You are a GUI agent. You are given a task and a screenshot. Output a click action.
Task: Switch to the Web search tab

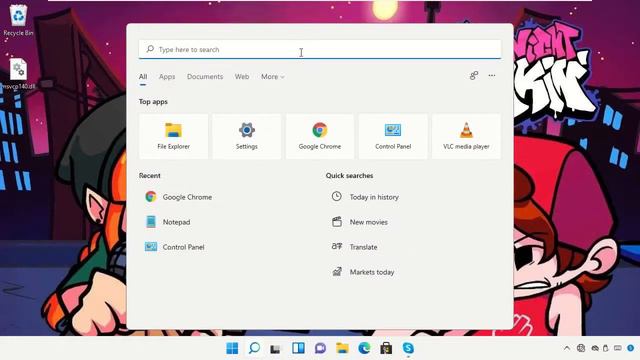242,77
